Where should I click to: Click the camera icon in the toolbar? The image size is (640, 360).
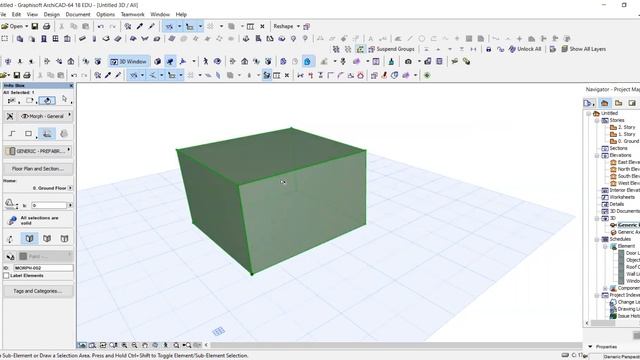408,62
